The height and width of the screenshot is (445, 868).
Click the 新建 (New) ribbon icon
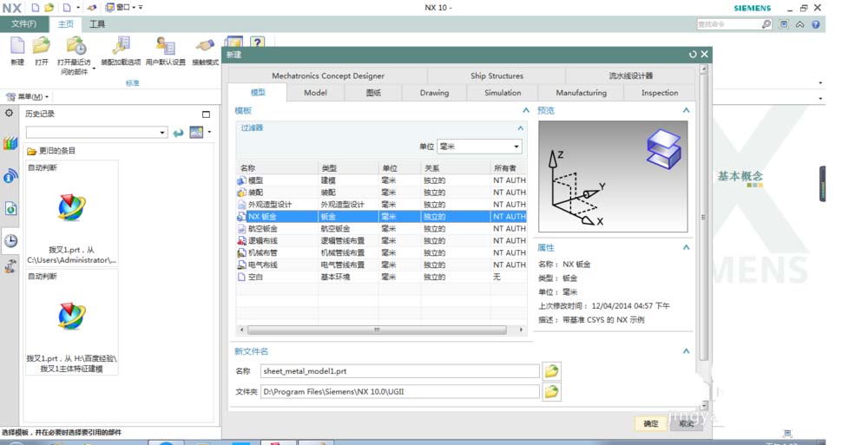pos(17,46)
